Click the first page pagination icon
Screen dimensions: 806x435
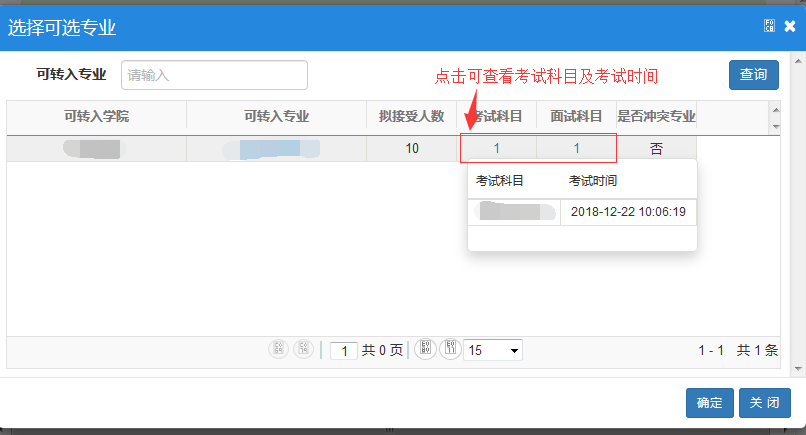(x=278, y=349)
